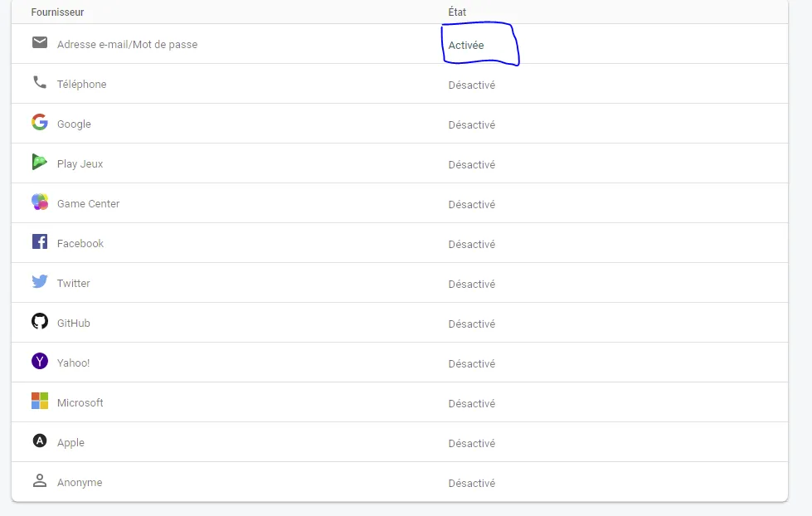Click the Téléphone phone icon
This screenshot has height=516, width=812.
tap(40, 82)
